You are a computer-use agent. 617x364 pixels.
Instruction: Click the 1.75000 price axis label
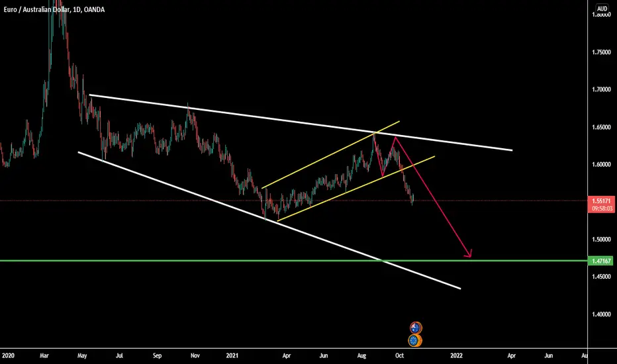tap(601, 52)
